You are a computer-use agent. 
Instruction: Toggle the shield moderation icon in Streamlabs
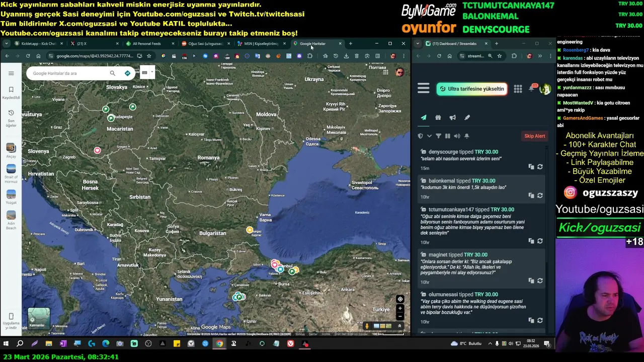421,136
